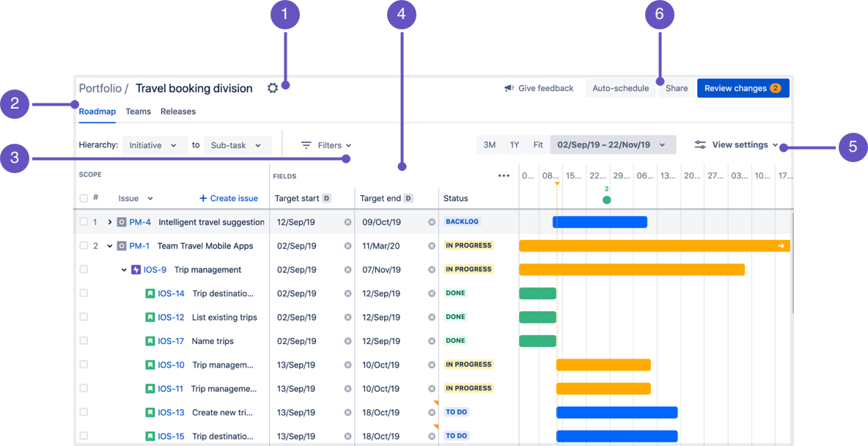Click the blue PM-4 timeline bar
This screenshot has height=446, width=868.
click(600, 222)
